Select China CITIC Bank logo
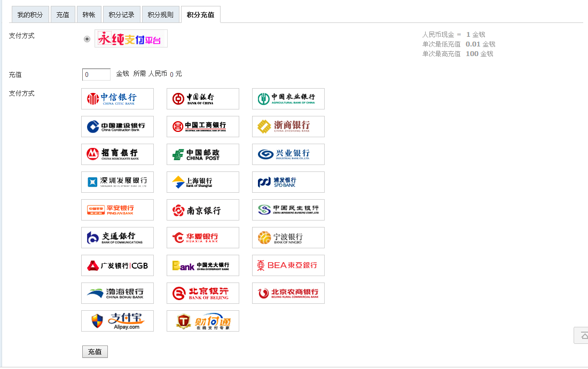Screen dimensions: 588x369 click(117, 99)
